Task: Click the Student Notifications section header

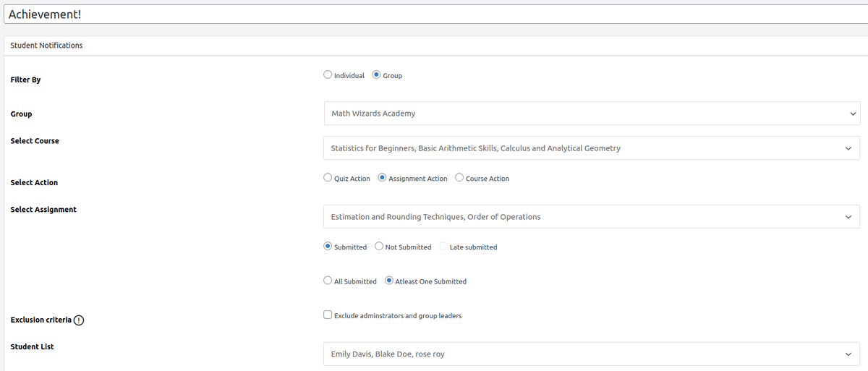Action: pyautogui.click(x=47, y=46)
